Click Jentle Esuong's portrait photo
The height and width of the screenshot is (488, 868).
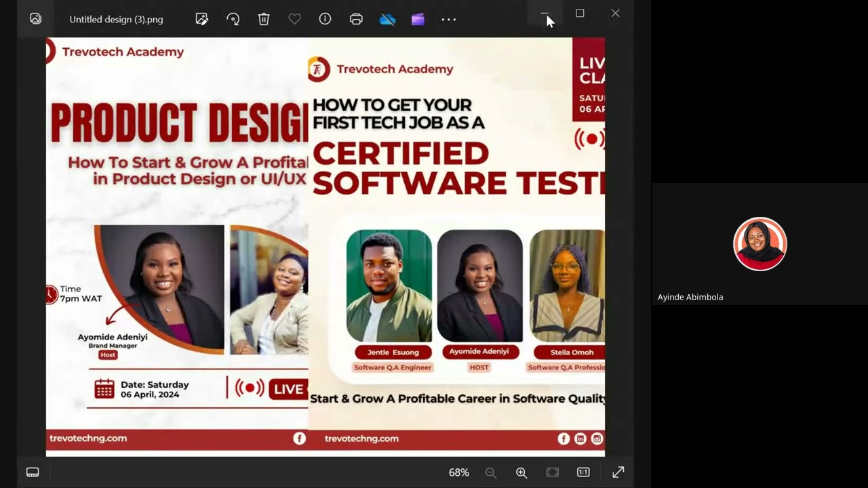point(389,286)
